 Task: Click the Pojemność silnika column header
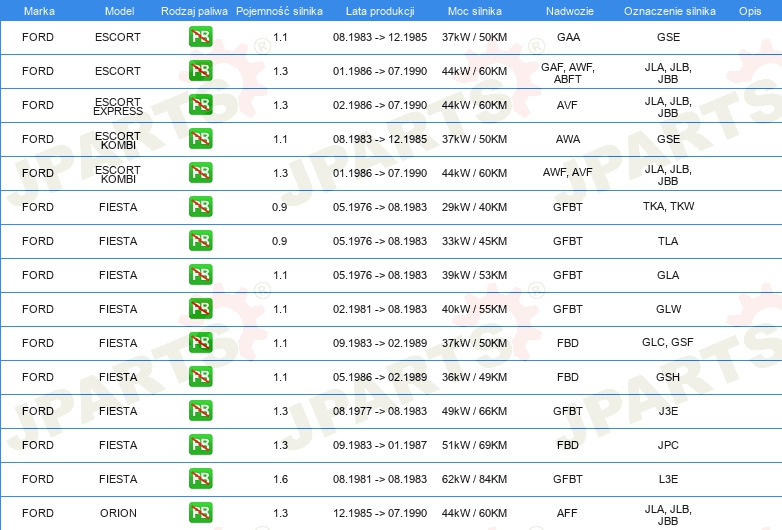pos(279,11)
